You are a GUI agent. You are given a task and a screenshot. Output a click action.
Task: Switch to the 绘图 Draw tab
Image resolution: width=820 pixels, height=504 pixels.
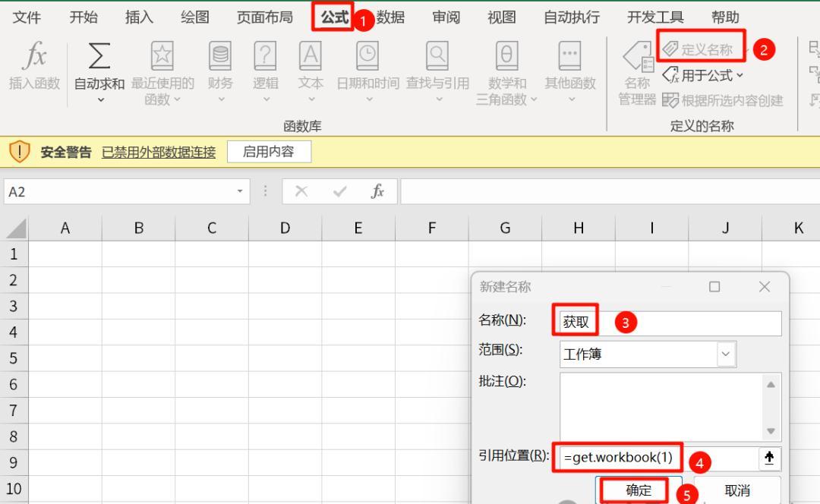tap(195, 17)
